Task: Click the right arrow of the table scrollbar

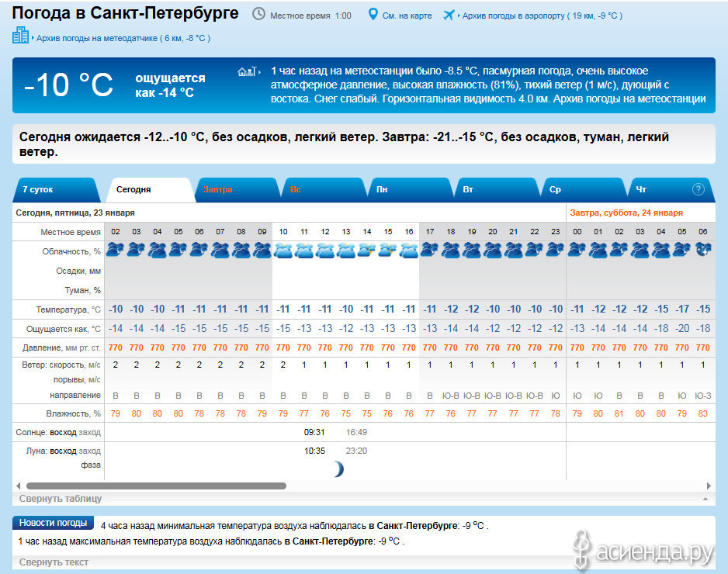Action: 709,486
